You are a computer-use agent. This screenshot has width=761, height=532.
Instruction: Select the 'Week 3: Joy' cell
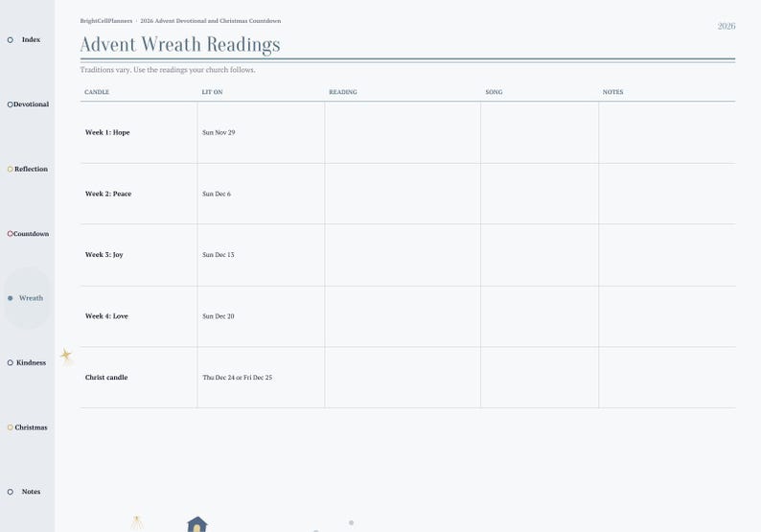point(139,255)
